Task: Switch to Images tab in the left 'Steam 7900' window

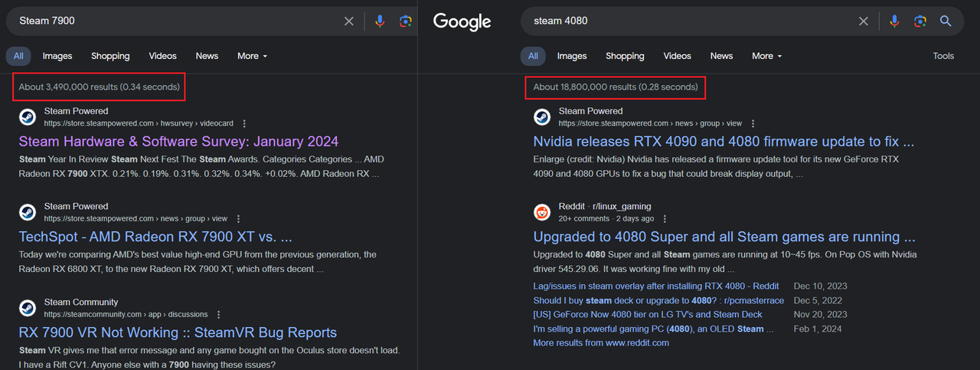Action: pyautogui.click(x=57, y=56)
